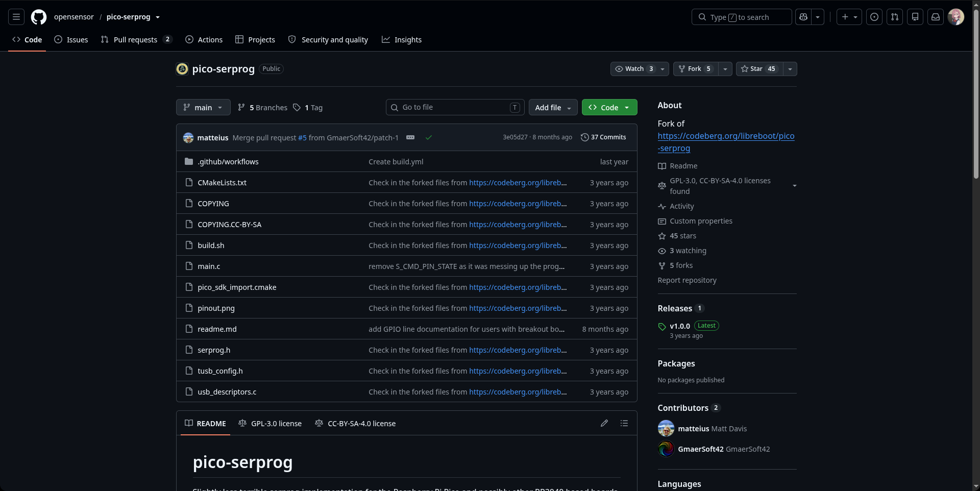Open the green Code dropdown button
This screenshot has height=491, width=980.
click(x=609, y=107)
